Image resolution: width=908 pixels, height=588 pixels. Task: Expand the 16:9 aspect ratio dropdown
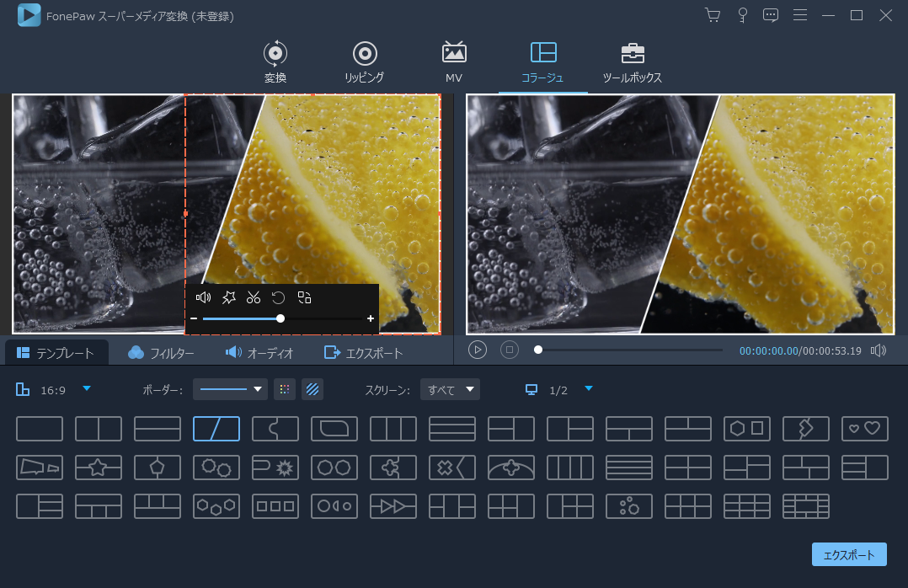click(86, 388)
